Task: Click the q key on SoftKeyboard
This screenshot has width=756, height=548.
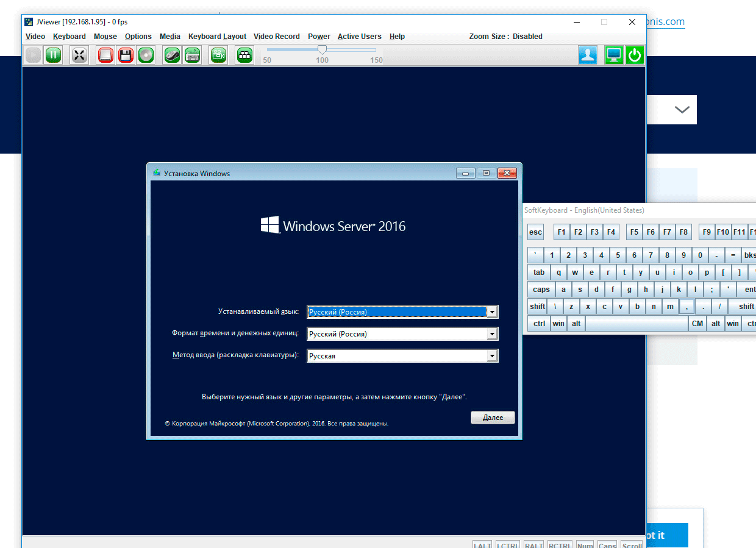Action: tap(558, 272)
